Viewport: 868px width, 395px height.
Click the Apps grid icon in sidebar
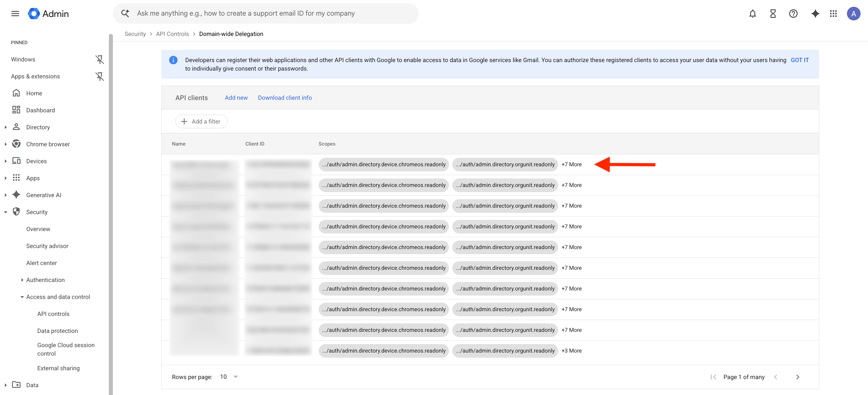16,178
